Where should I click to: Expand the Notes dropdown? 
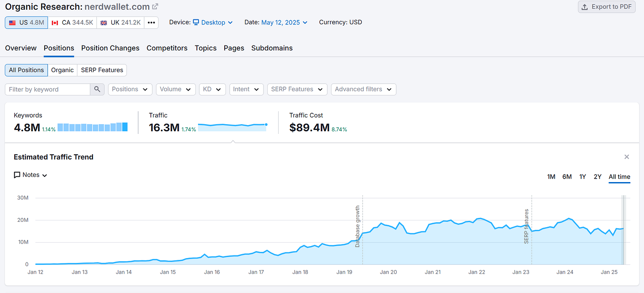coord(31,175)
